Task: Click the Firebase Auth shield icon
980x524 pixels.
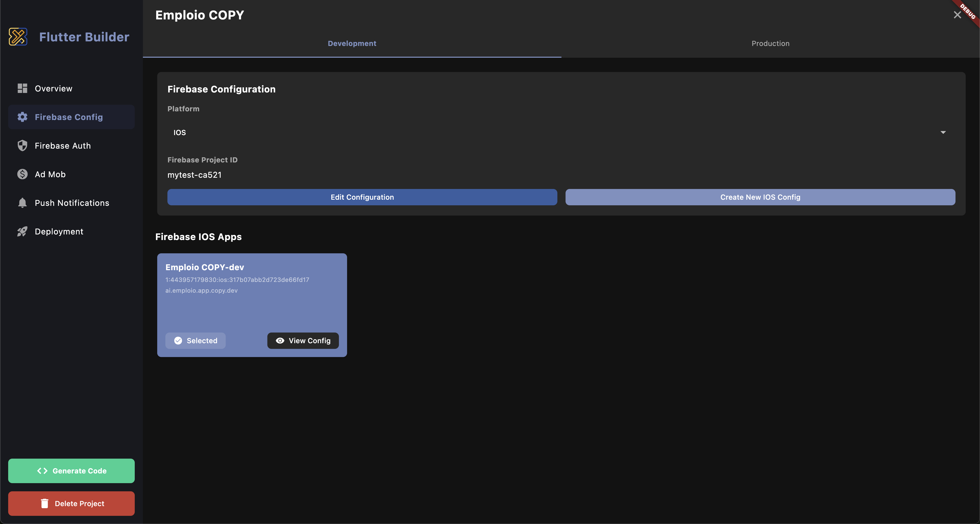Action: point(22,145)
